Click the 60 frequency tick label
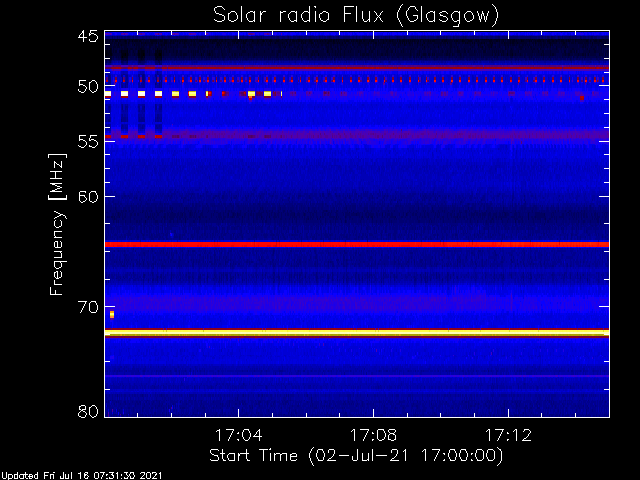640x480 pixels. [x=88, y=197]
